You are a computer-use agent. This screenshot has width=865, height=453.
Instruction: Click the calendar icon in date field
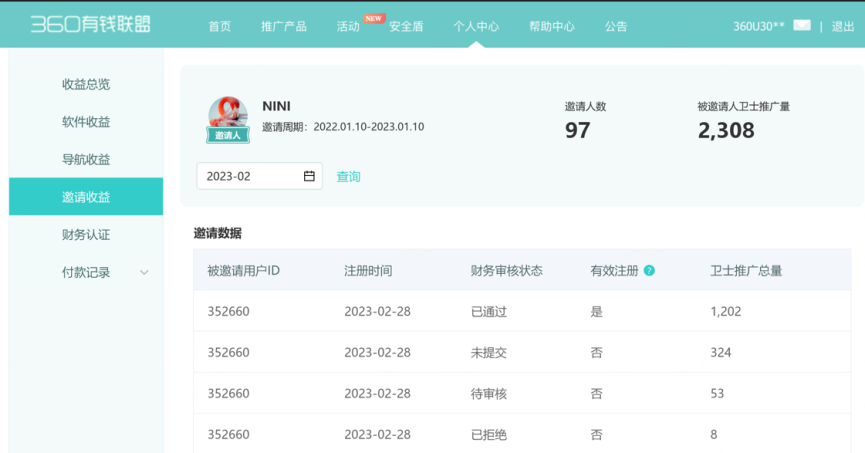coord(309,176)
